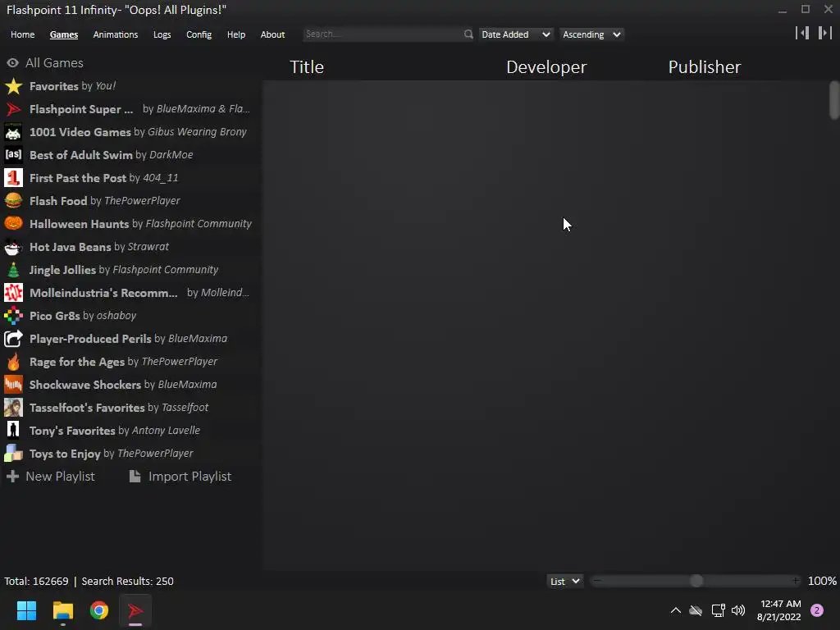
Task: Go to the Home tab
Action: coord(22,34)
